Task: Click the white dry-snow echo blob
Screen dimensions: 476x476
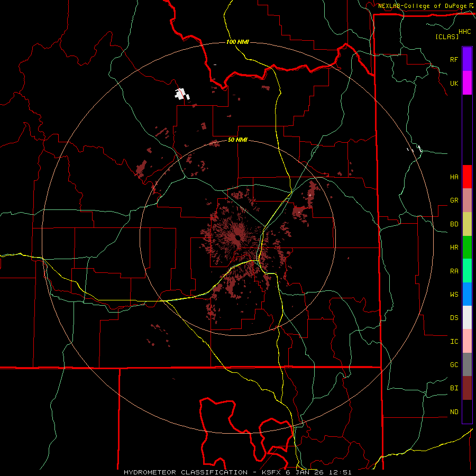Action: (182, 94)
